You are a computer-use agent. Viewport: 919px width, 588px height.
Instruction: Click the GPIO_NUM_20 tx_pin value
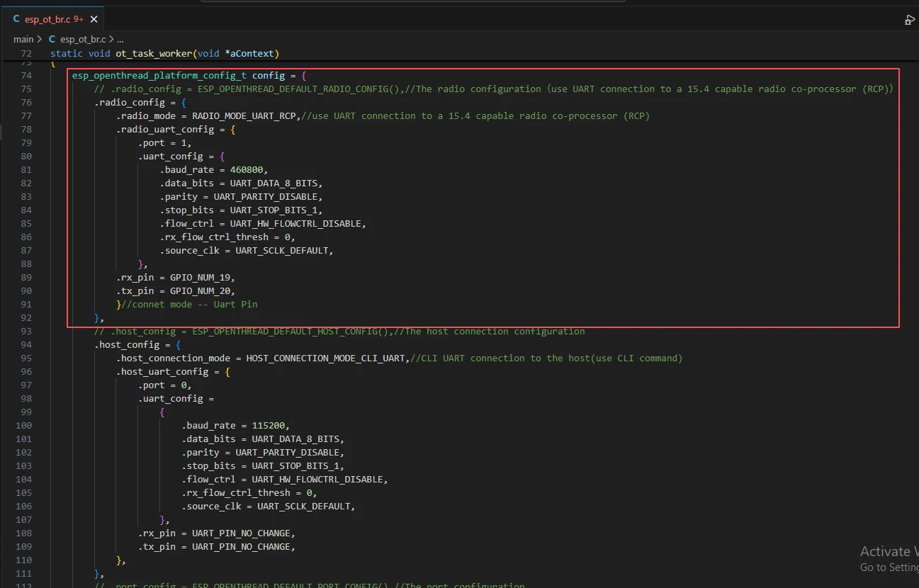click(202, 291)
